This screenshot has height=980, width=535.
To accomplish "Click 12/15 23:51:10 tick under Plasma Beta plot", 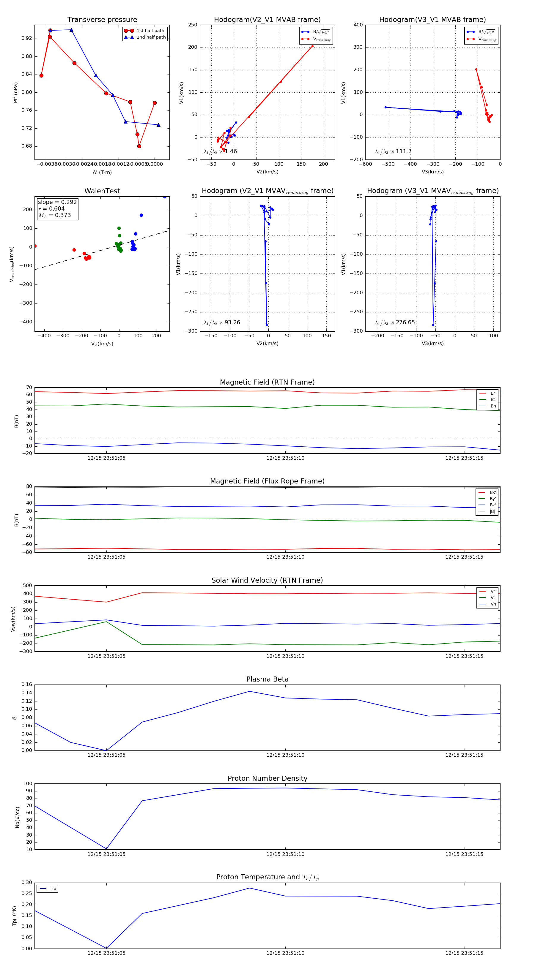I will coord(285,755).
